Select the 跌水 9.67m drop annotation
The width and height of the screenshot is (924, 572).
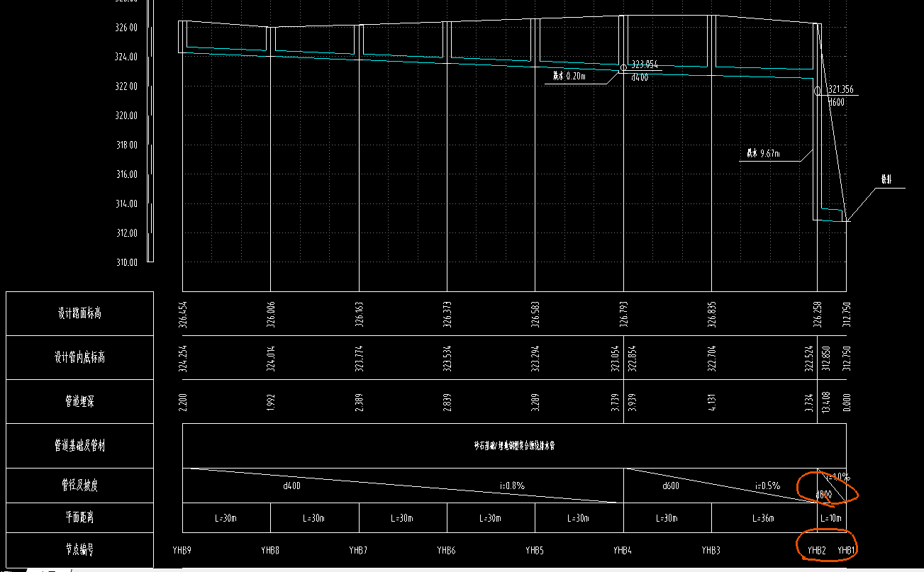click(x=763, y=153)
